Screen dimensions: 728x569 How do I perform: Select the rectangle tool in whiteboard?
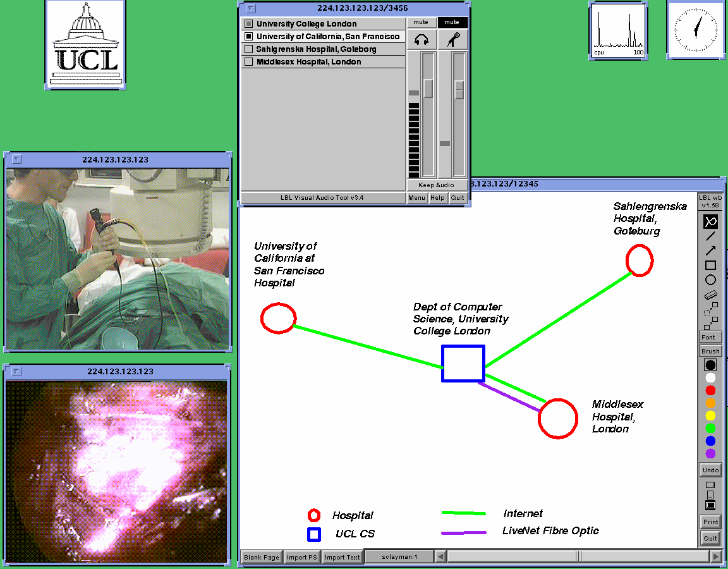[710, 266]
